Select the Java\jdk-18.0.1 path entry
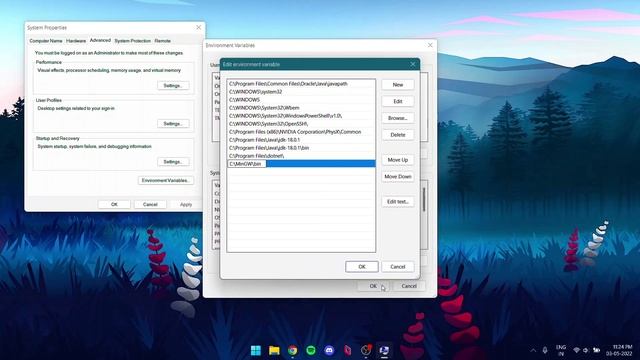Screen dimensions: 640x360 [x=301, y=140]
